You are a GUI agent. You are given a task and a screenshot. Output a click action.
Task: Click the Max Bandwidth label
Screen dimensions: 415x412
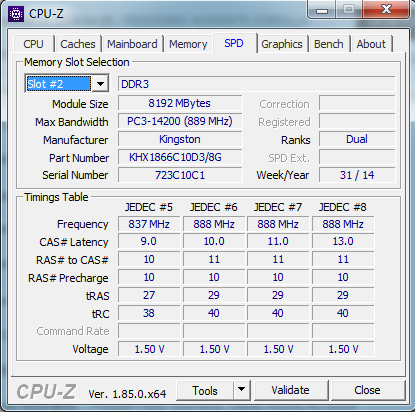click(72, 122)
